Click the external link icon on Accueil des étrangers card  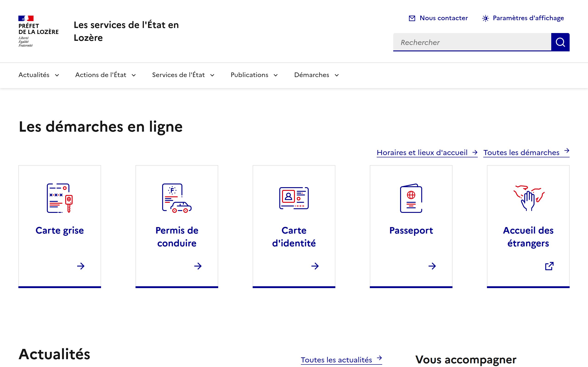(549, 266)
